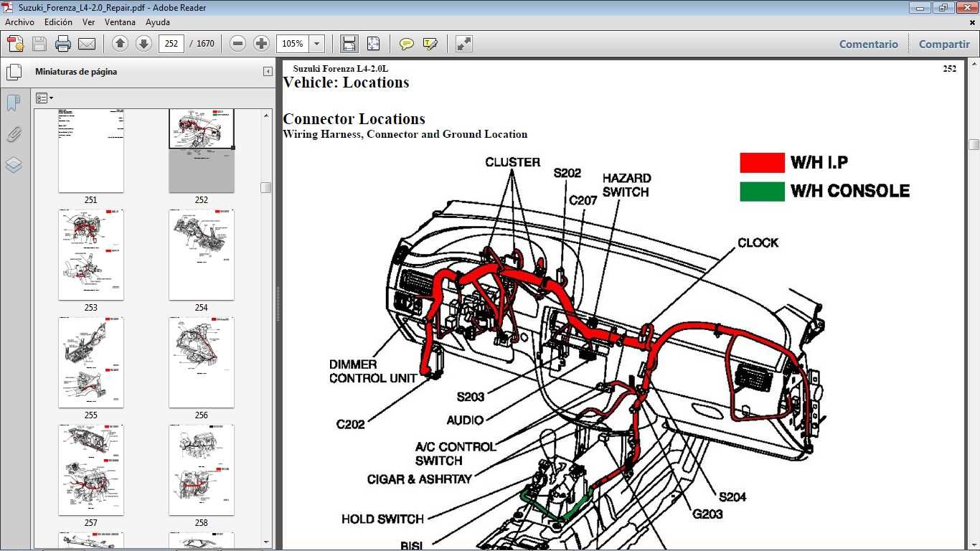
Task: Click the 'Connector Locations' heading
Action: 354,119
